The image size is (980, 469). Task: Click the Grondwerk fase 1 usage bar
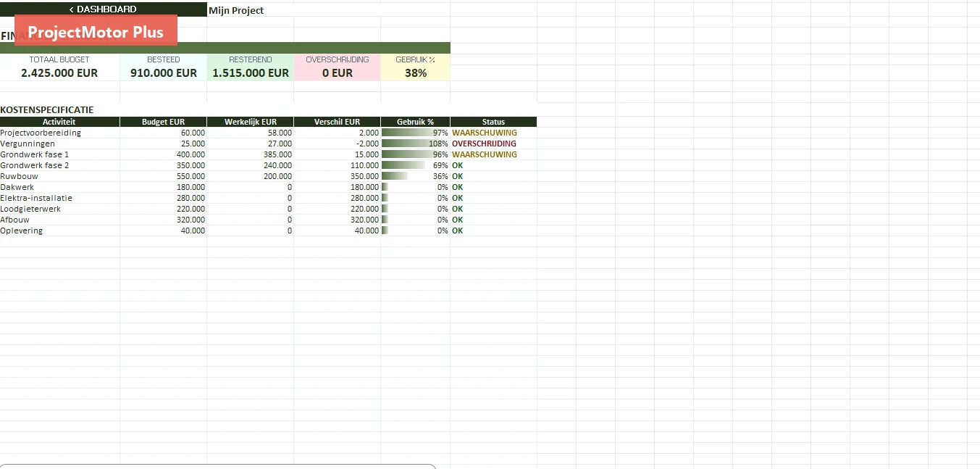[x=415, y=154]
